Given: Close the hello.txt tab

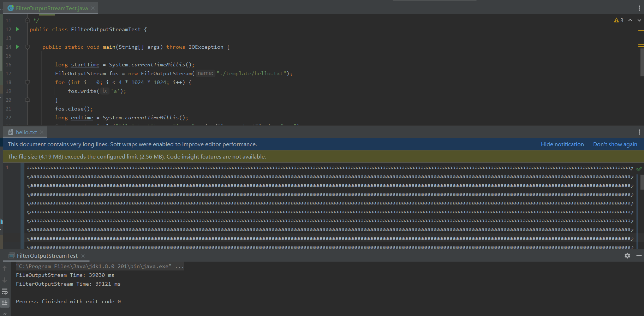Looking at the screenshot, I should 42,132.
